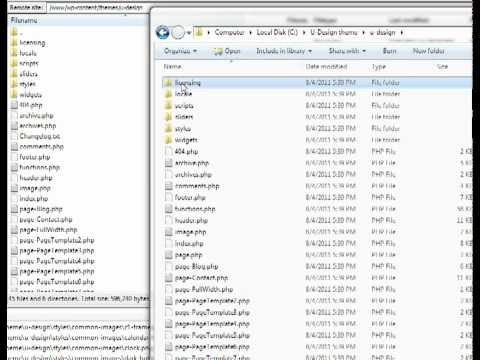Click New folder in Explorer toolbar

coord(428,51)
